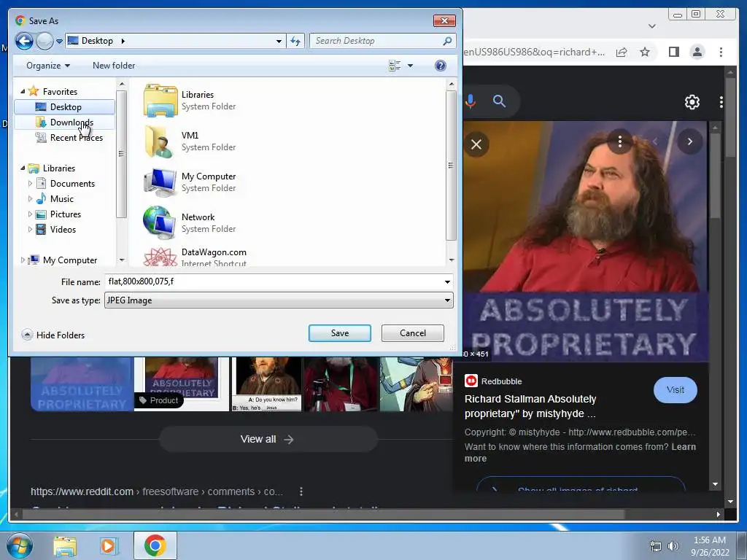The height and width of the screenshot is (560, 747).
Task: Open Chrome side panel icon
Action: (673, 52)
